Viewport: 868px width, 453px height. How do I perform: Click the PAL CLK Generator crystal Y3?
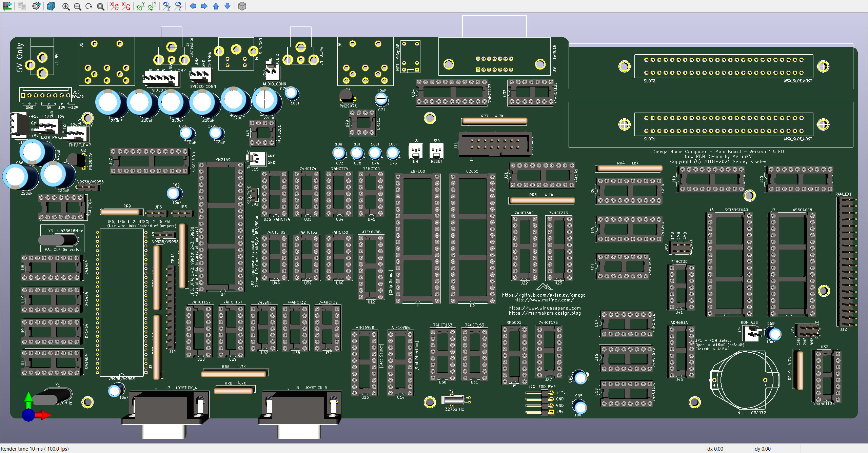pos(58,240)
